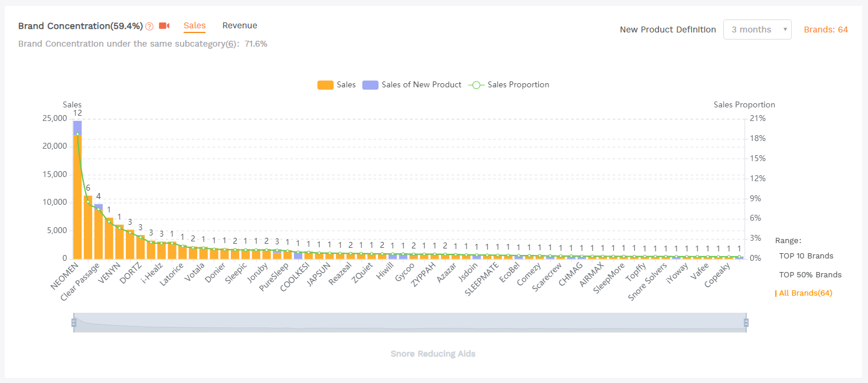This screenshot has height=383, width=868.
Task: Click the Brands: 64 count label
Action: click(x=825, y=30)
